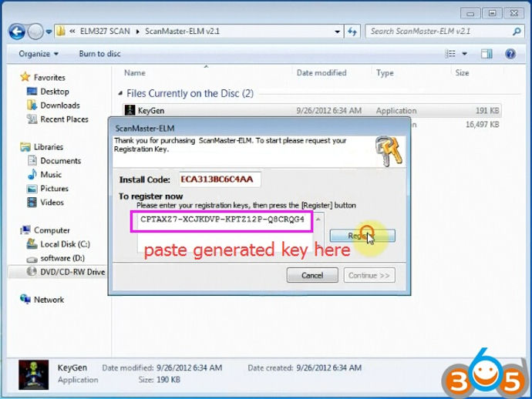Click the keys icon in the ScanMaster-ELM dialog

(x=389, y=151)
